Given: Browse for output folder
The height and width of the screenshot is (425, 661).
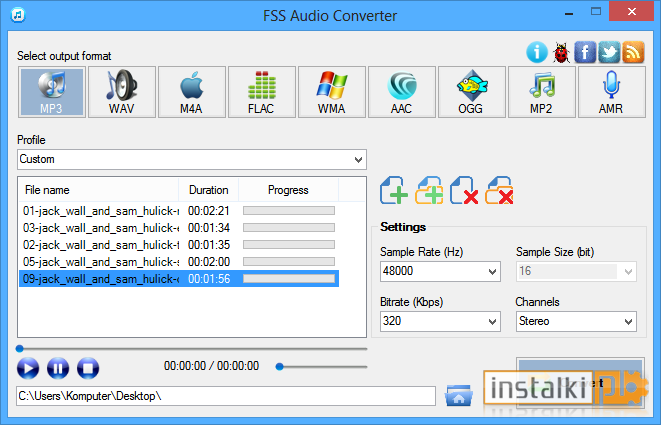Looking at the screenshot, I should pyautogui.click(x=459, y=395).
